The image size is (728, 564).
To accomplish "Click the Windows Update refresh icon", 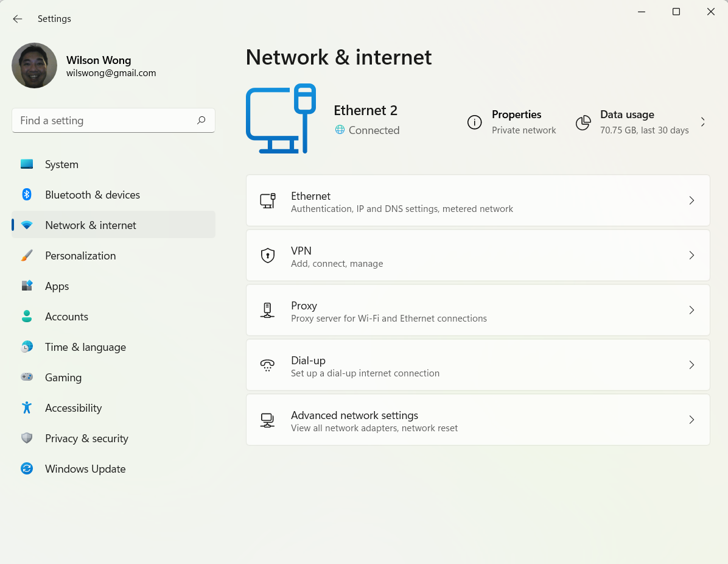I will tap(27, 468).
